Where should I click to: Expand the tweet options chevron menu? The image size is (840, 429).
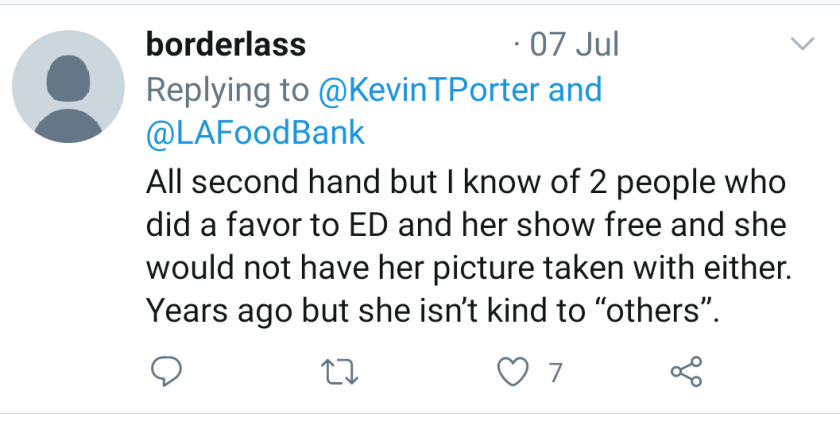pyautogui.click(x=802, y=45)
